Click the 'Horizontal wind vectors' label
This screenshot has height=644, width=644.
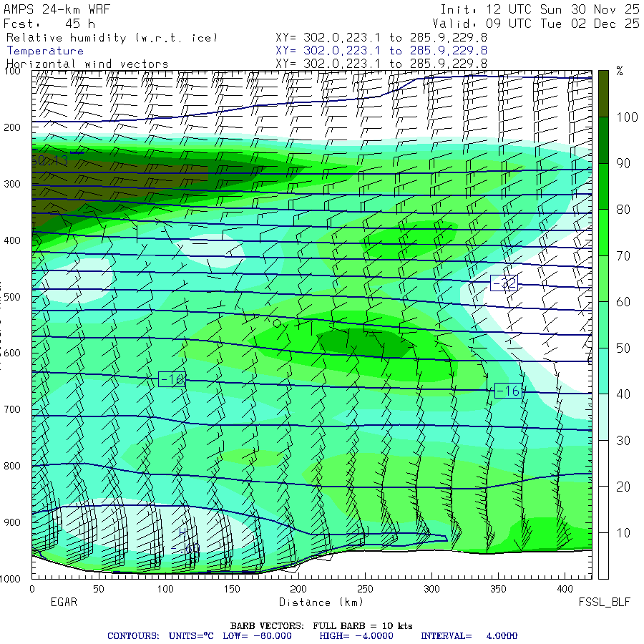tap(87, 64)
